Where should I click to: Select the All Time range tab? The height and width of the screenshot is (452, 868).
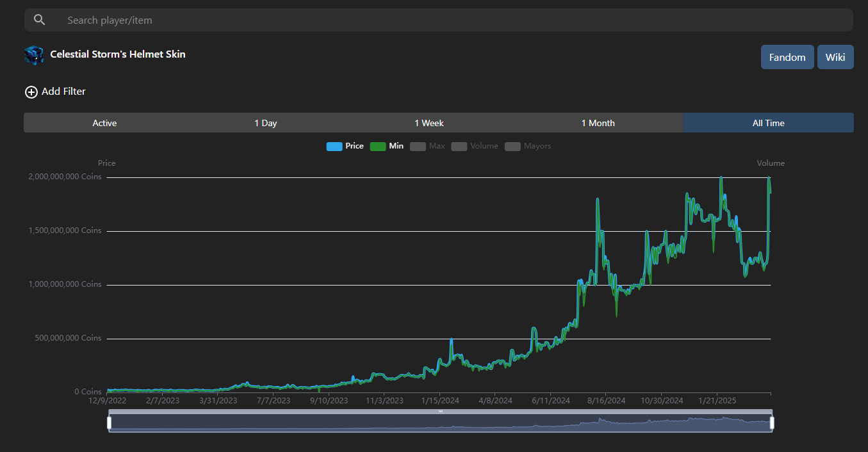pos(769,123)
